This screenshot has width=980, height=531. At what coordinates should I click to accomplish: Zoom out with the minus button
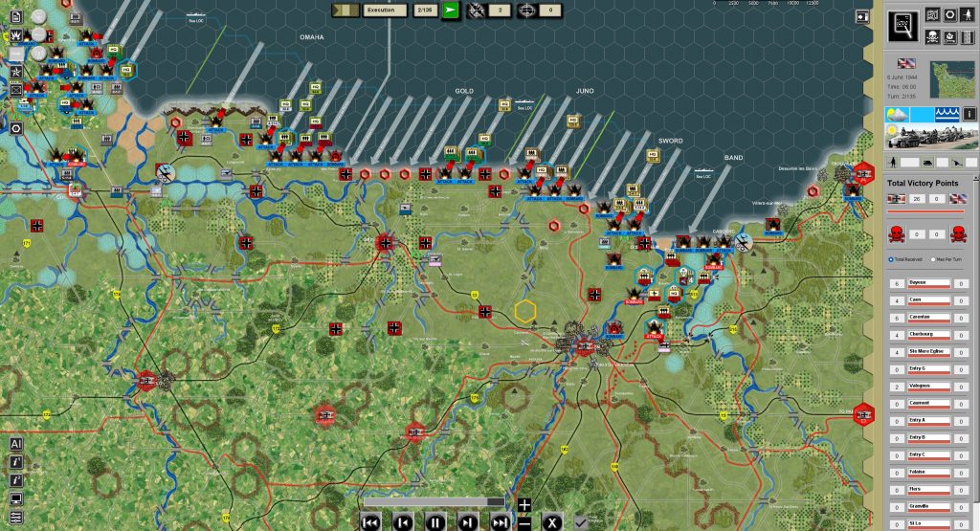point(523,522)
